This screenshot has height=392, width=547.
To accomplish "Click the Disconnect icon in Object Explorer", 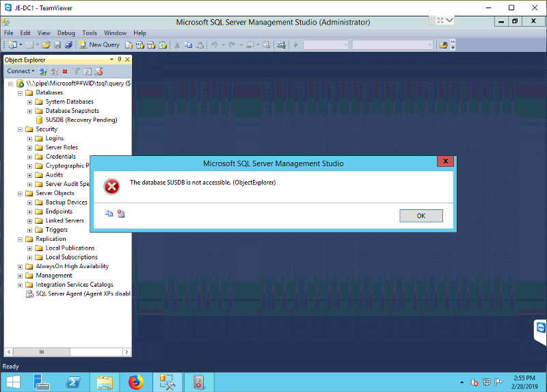I will point(54,71).
